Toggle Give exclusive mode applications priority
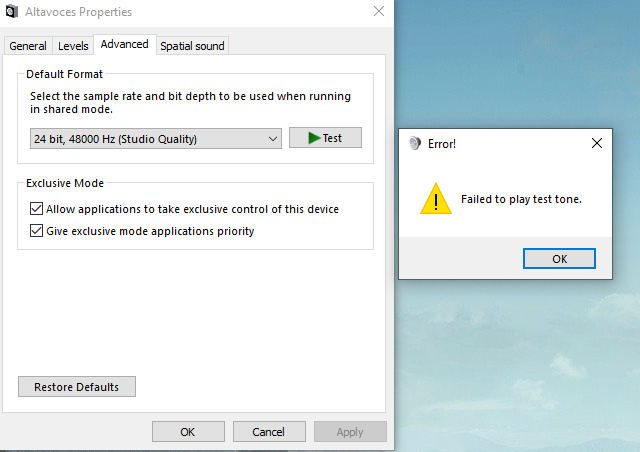This screenshot has width=640, height=452. [x=36, y=231]
